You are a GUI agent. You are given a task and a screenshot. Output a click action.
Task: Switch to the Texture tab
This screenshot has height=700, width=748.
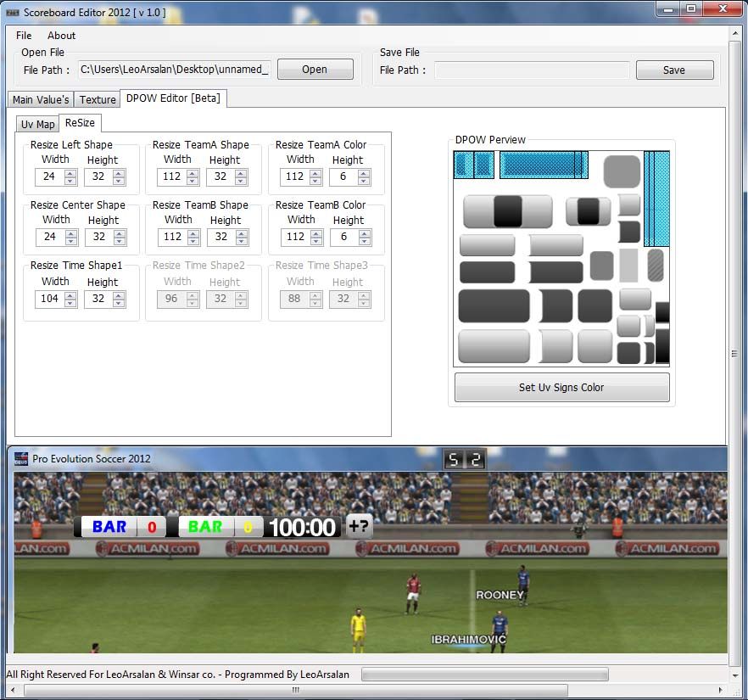[x=98, y=99]
